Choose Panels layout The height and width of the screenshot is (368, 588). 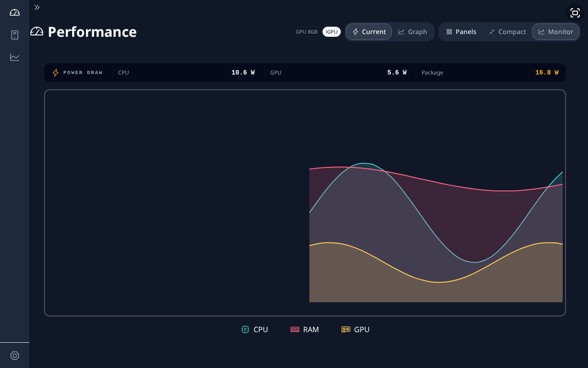(461, 32)
